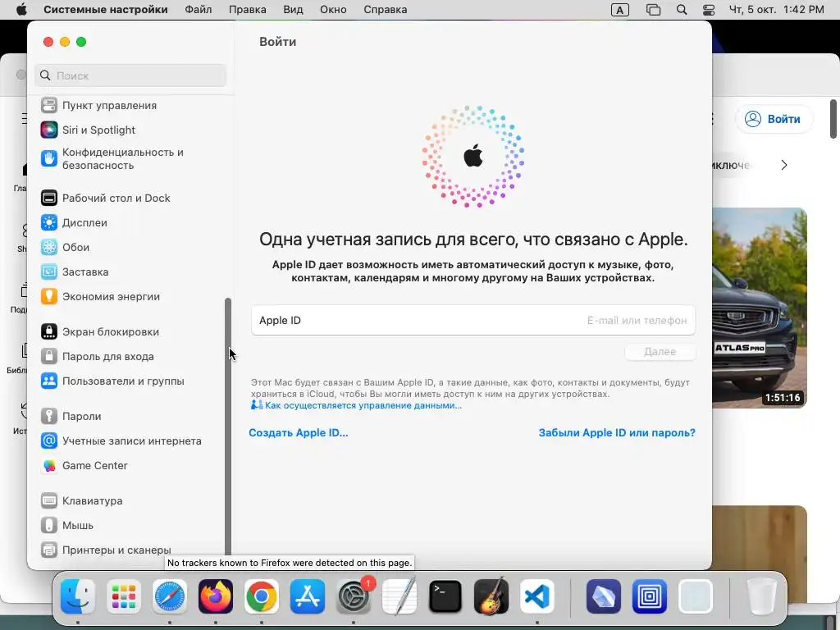Screen dimensions: 840x630
Task: Open TextEdit from the Dock
Action: click(x=399, y=596)
